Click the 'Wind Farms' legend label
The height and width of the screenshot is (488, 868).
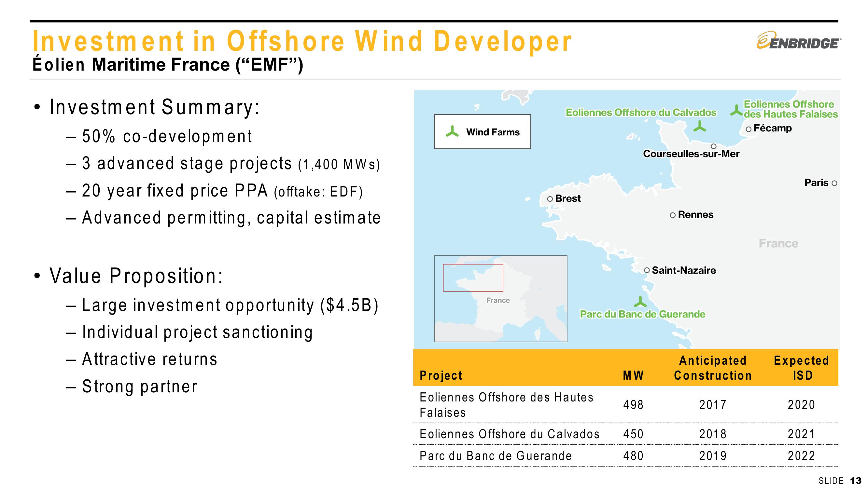point(493,132)
